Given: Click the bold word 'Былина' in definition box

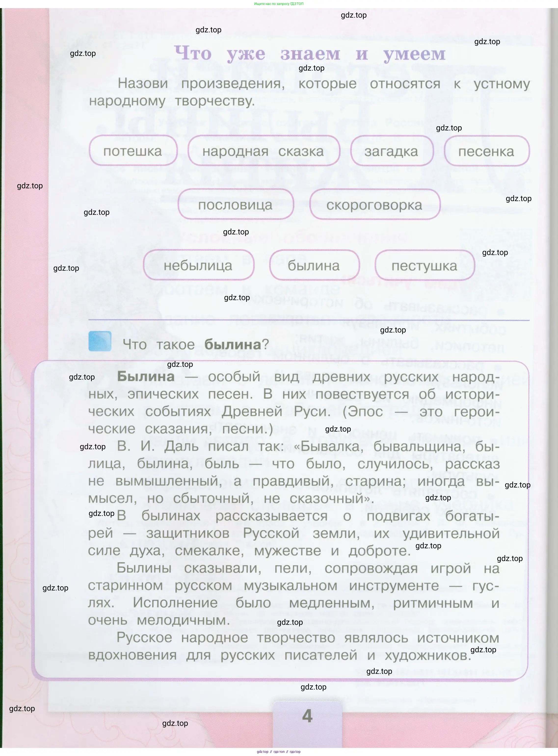Looking at the screenshot, I should click(146, 376).
